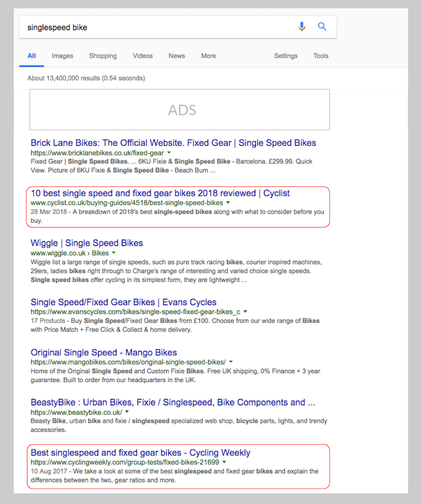
Task: Click the Beasty Bike snippet description
Action: pyautogui.click(x=179, y=425)
